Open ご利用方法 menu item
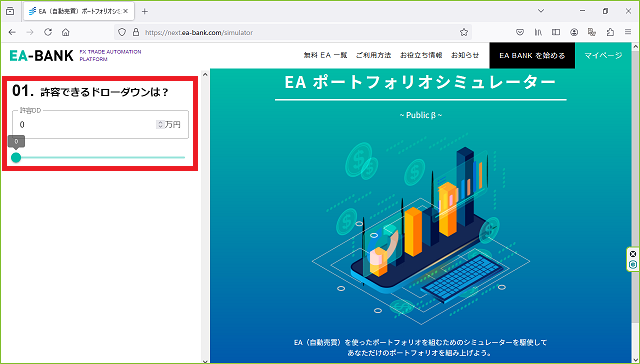Image resolution: width=640 pixels, height=364 pixels. pos(373,55)
